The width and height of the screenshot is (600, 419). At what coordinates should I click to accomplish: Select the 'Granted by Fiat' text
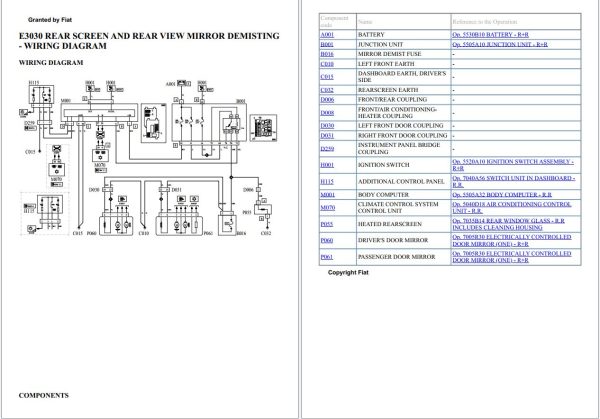point(50,20)
